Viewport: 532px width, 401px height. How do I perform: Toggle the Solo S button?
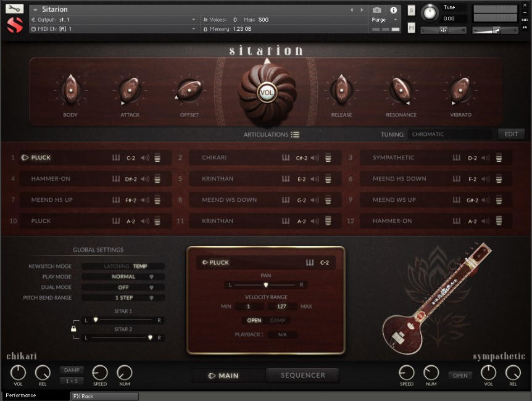411,10
